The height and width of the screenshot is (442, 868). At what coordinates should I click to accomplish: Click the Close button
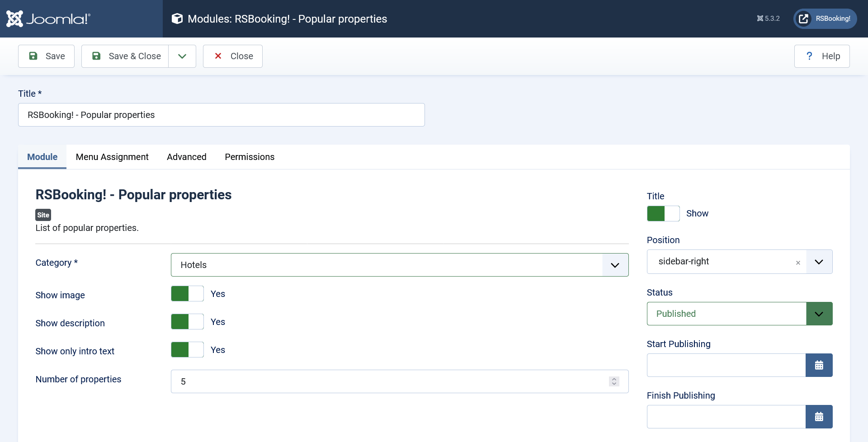[233, 56]
